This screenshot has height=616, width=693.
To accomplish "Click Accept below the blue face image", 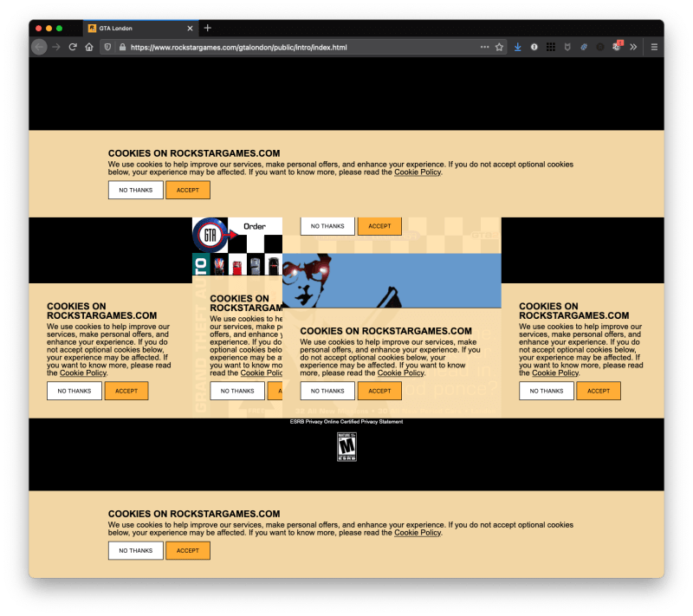I will [379, 391].
